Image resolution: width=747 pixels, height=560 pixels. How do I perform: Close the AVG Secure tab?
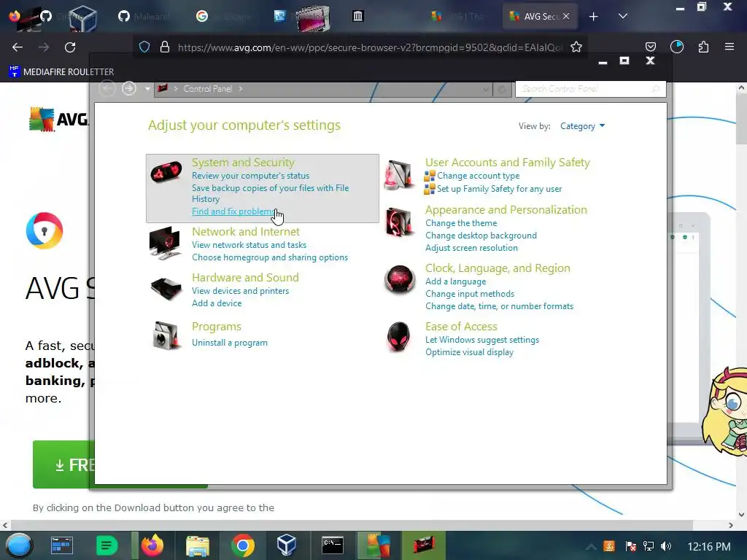click(566, 16)
